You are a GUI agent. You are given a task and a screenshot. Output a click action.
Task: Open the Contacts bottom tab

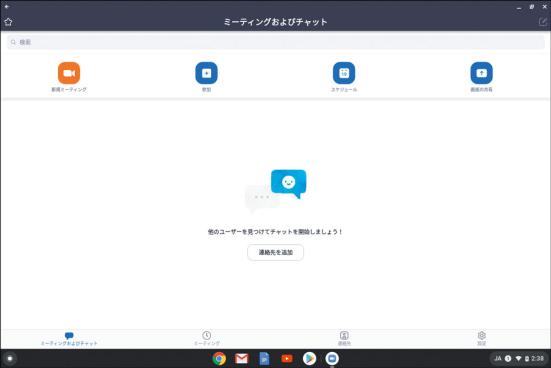click(x=344, y=339)
